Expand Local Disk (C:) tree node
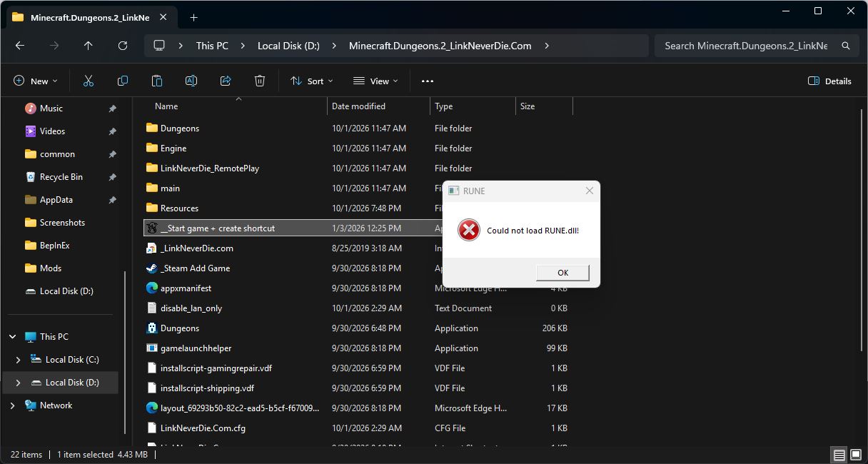Image resolution: width=868 pixels, height=464 pixels. (x=19, y=360)
